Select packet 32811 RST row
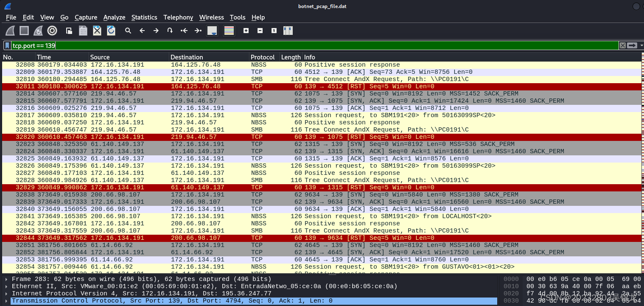The height and width of the screenshot is (306, 644). tap(322, 87)
